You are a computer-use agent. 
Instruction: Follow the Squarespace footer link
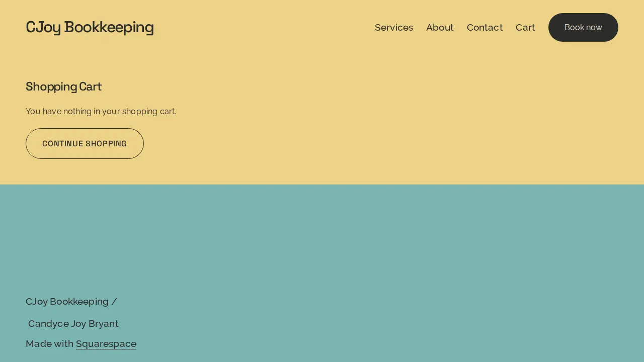(106, 344)
